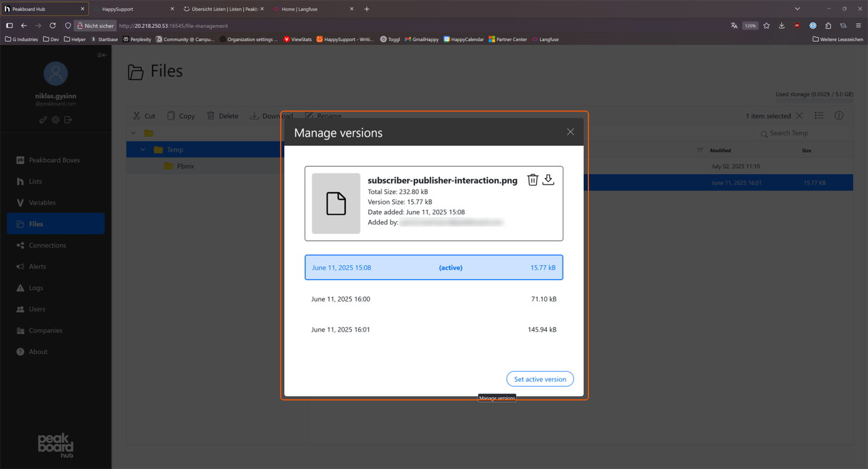Open the browser tab search dropdown
Screen dimensions: 868x469
(x=798, y=9)
